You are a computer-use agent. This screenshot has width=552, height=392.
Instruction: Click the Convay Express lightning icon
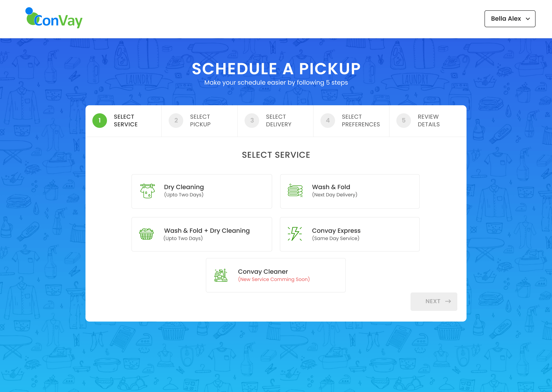(295, 234)
